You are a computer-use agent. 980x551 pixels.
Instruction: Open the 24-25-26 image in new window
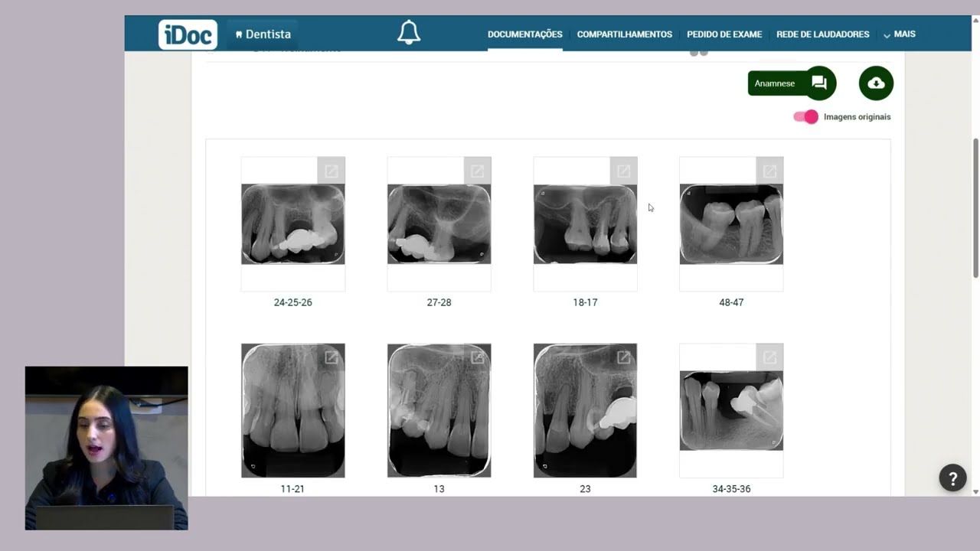[x=332, y=171]
